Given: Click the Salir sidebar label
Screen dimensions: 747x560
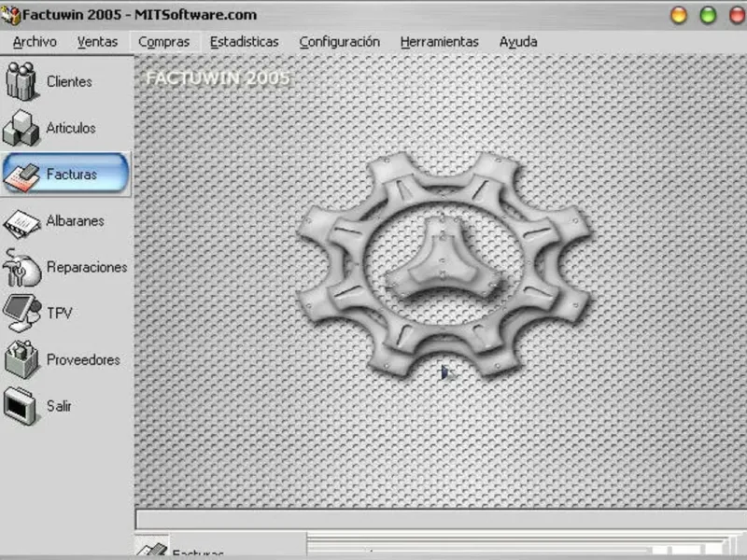Looking at the screenshot, I should [59, 406].
